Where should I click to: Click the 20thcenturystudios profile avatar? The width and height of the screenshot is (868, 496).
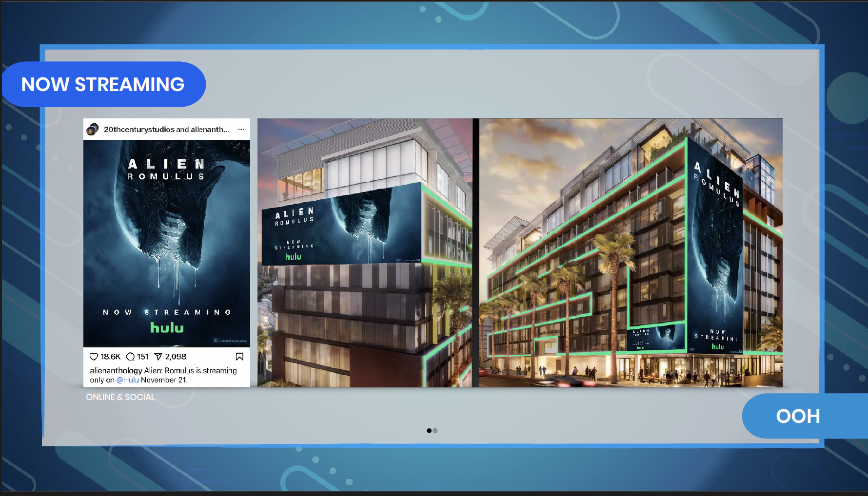(x=93, y=129)
